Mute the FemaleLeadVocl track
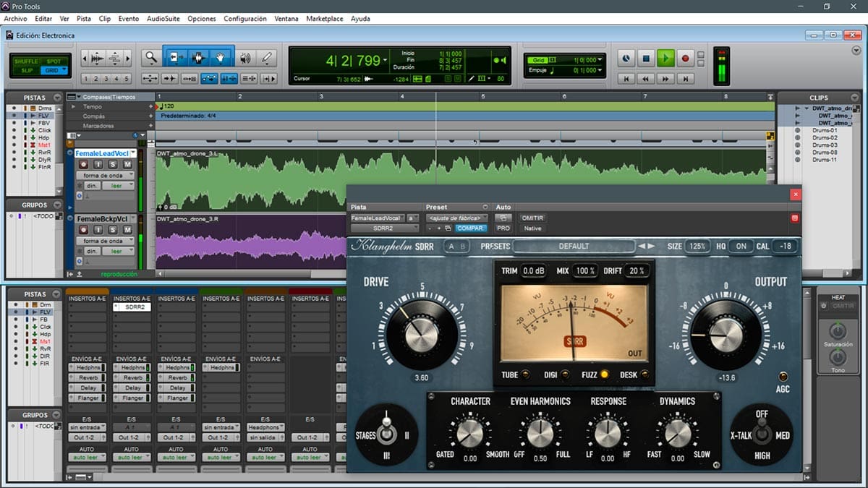 [x=127, y=165]
